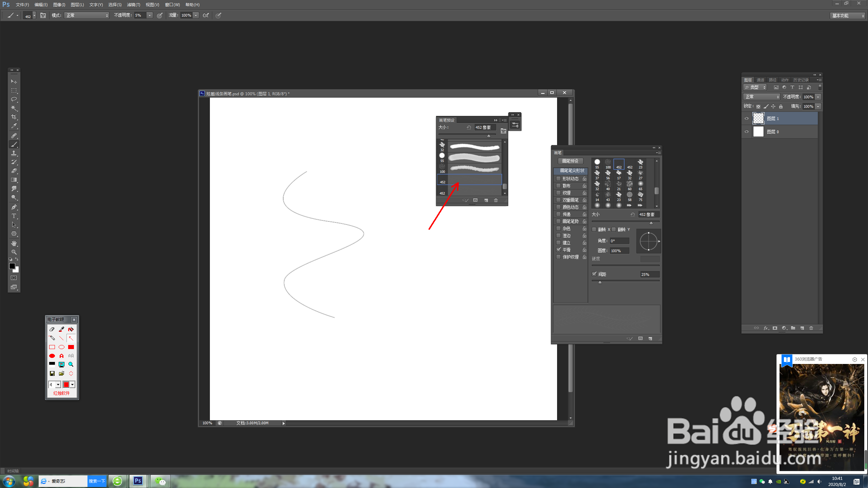The image size is (868, 488).
Task: Uncheck the 平滑 option
Action: click(558, 250)
